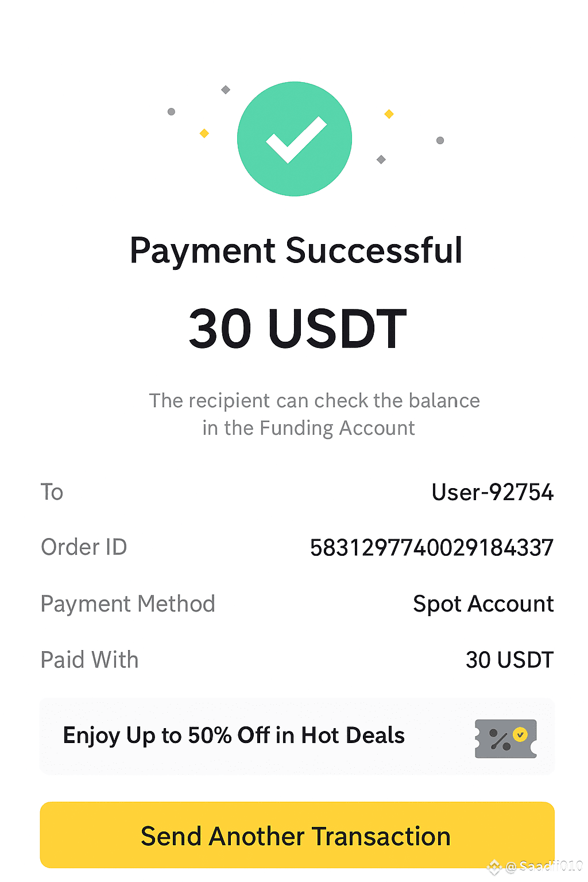Tap the Paid With 30 USDT value
This screenshot has height=882, width=588.
510,660
